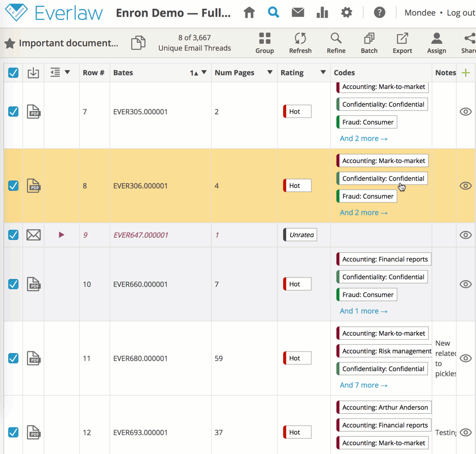
Task: Open PDF icon for EVER660.000001
Action: (x=33, y=284)
